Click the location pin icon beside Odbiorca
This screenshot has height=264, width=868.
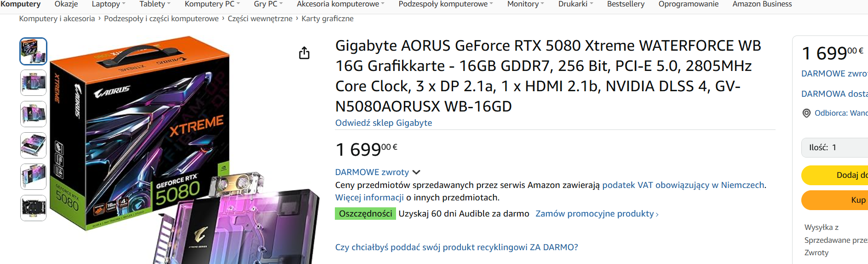(x=806, y=113)
